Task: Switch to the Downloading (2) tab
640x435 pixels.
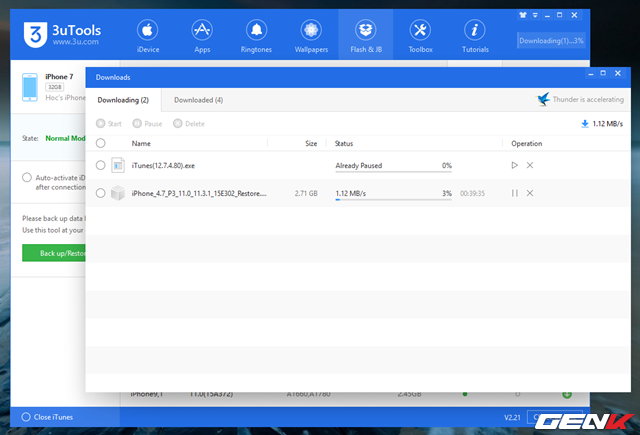Action: click(123, 100)
